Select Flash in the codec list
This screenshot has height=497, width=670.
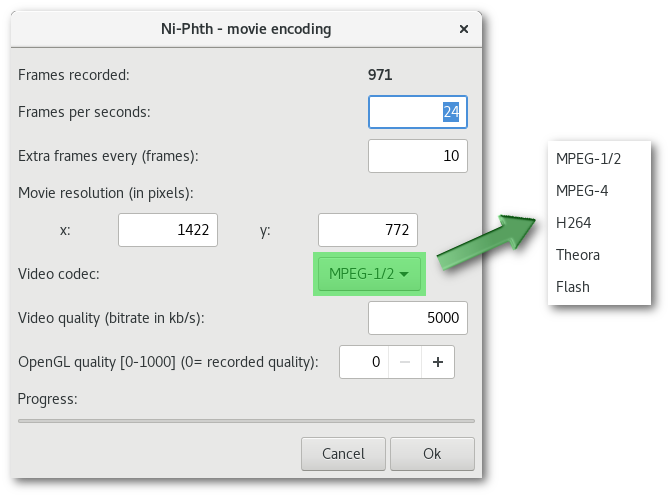click(x=573, y=287)
